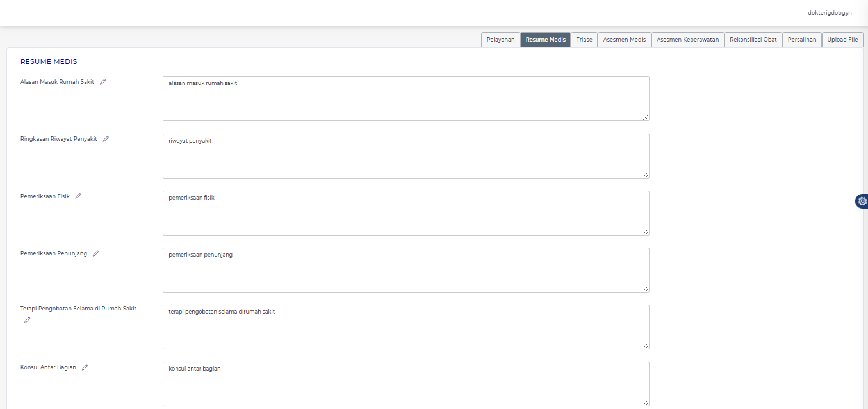The image size is (868, 409).
Task: Open the Persalinan tab
Action: [802, 40]
